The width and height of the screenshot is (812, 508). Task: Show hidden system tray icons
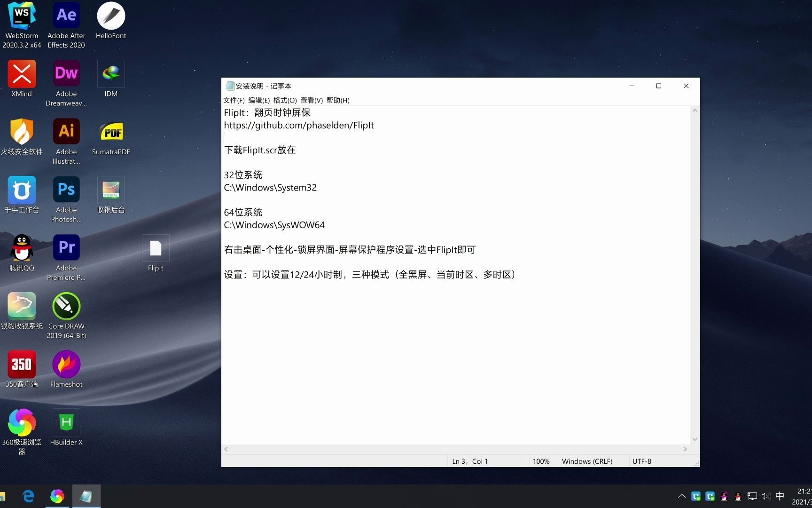[x=681, y=496]
